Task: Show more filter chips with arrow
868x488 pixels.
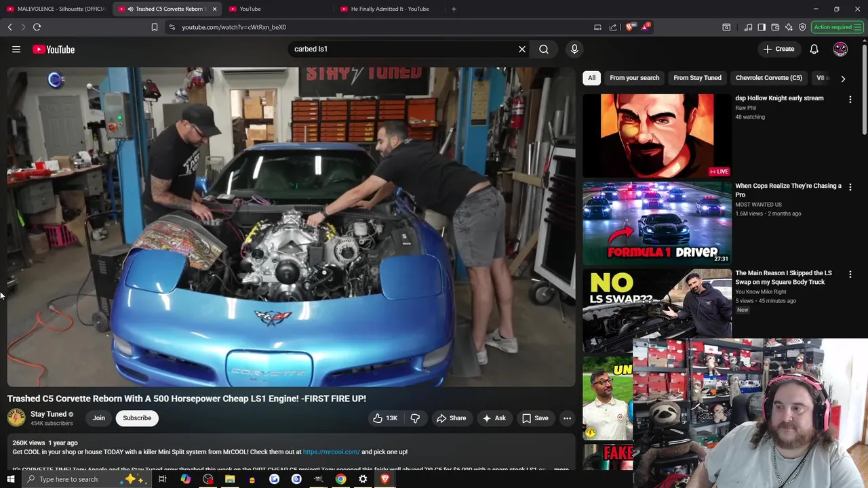Action: coord(843,79)
